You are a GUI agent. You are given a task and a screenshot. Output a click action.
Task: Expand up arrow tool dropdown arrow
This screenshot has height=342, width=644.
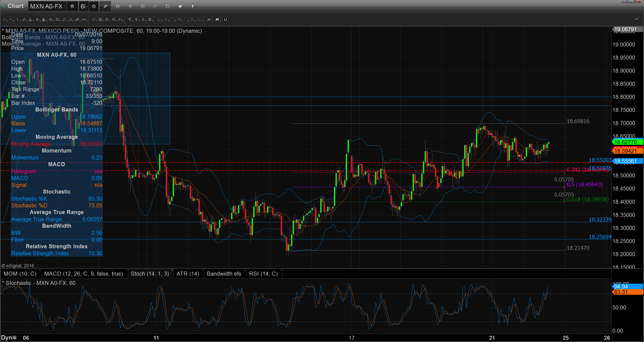139,21
